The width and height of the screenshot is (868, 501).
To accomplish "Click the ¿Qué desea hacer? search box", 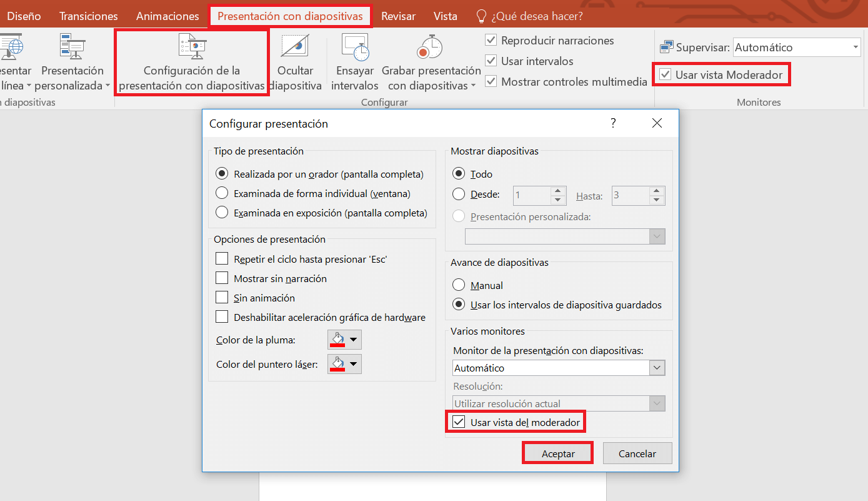I will (538, 16).
